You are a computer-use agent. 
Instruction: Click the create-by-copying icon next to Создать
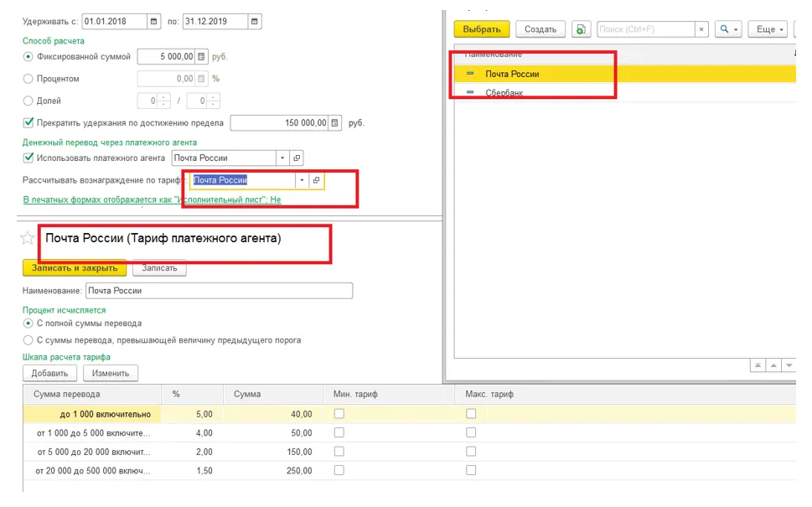pyautogui.click(x=582, y=29)
